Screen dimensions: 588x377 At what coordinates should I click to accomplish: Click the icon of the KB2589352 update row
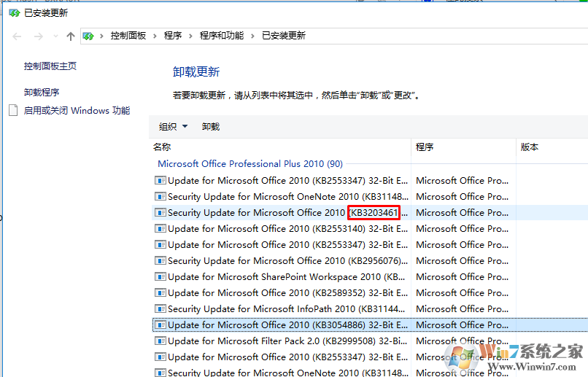point(160,292)
